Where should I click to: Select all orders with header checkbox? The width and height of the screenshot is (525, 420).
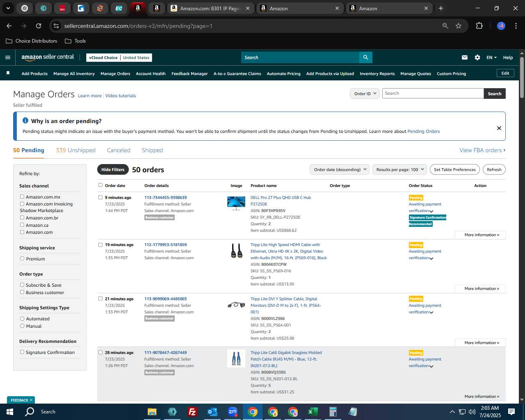[x=100, y=185]
